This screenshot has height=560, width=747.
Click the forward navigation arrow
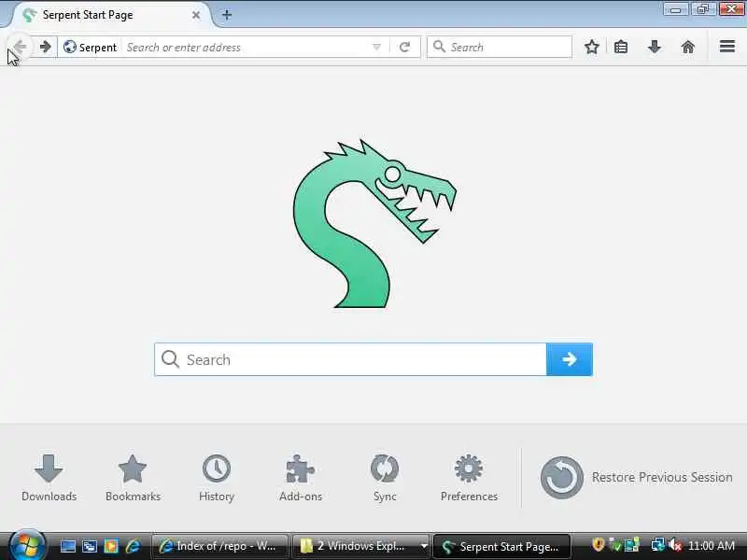[45, 47]
